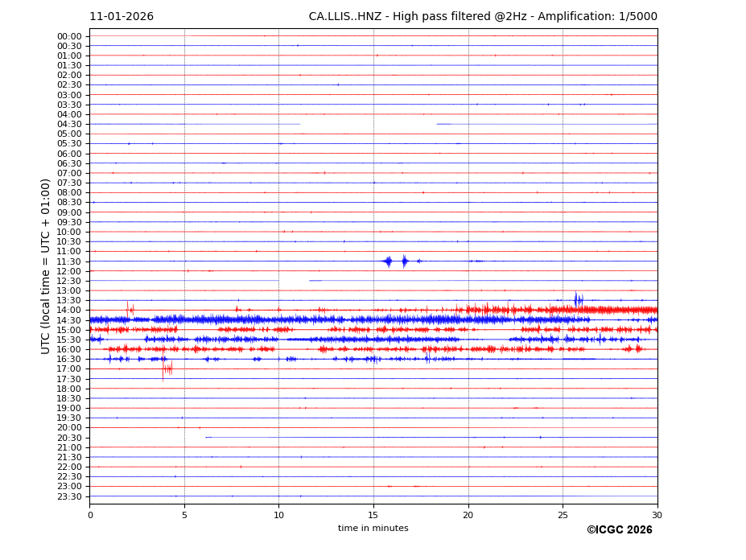Select the 06:00 row label
Screen dimensions: 746x560
pos(69,154)
